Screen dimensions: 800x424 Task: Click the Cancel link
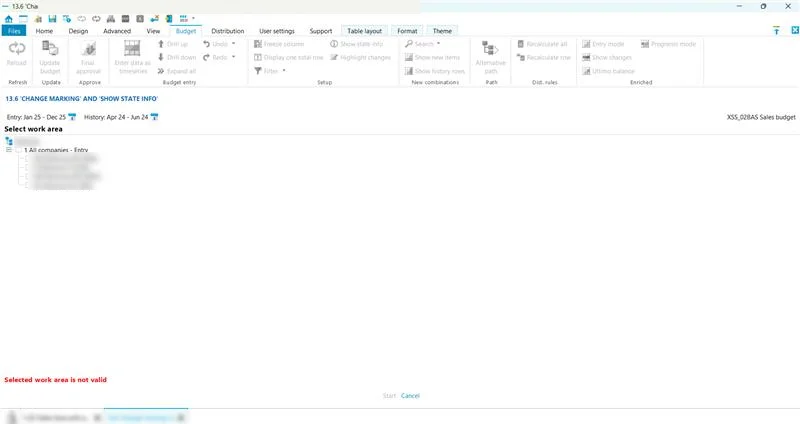(x=410, y=396)
